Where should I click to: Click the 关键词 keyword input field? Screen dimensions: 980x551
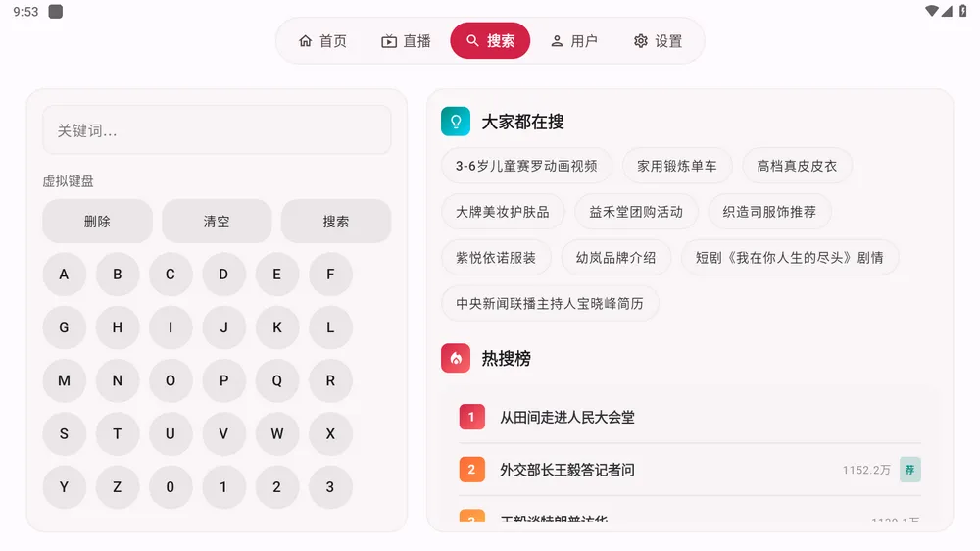(x=217, y=130)
